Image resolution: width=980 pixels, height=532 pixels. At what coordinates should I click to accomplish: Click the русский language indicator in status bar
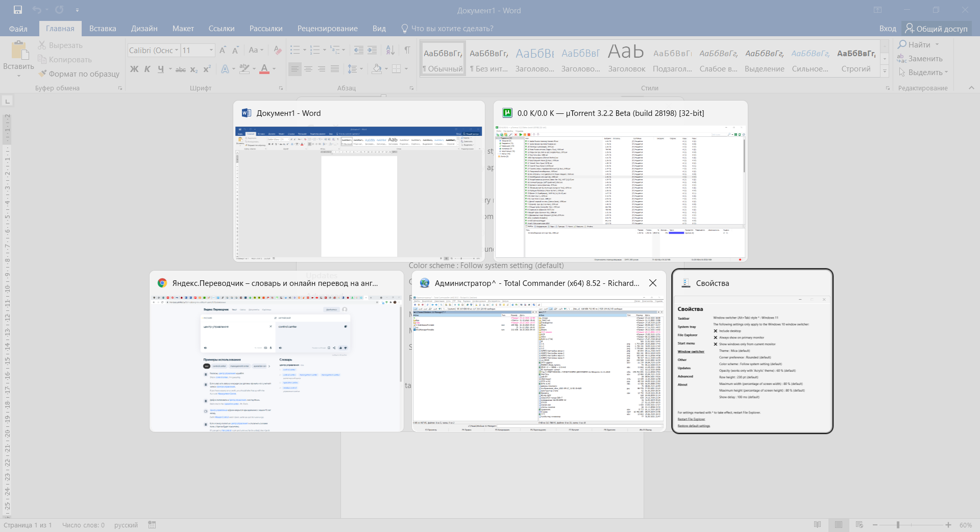click(x=126, y=525)
